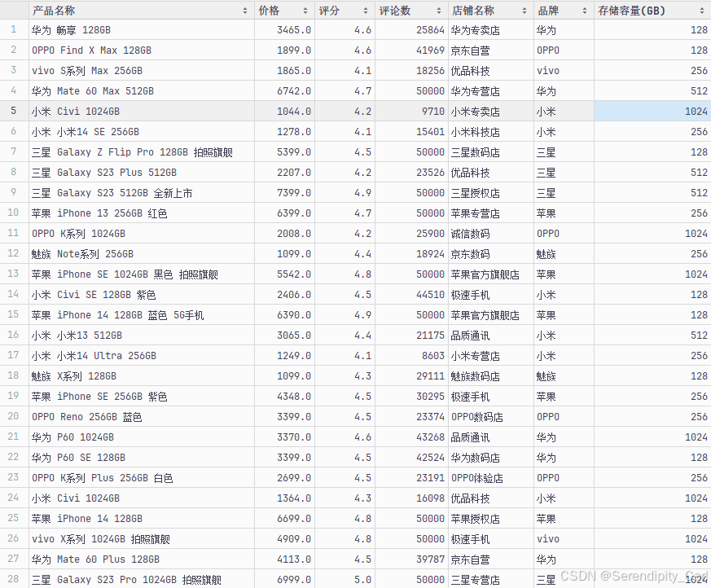
Task: Click review count cell 9710
Action: click(x=411, y=111)
